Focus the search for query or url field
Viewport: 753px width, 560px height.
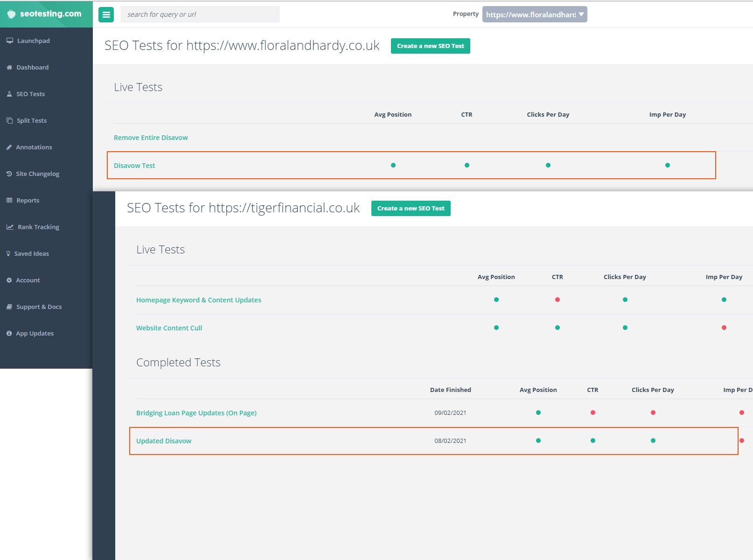point(200,14)
